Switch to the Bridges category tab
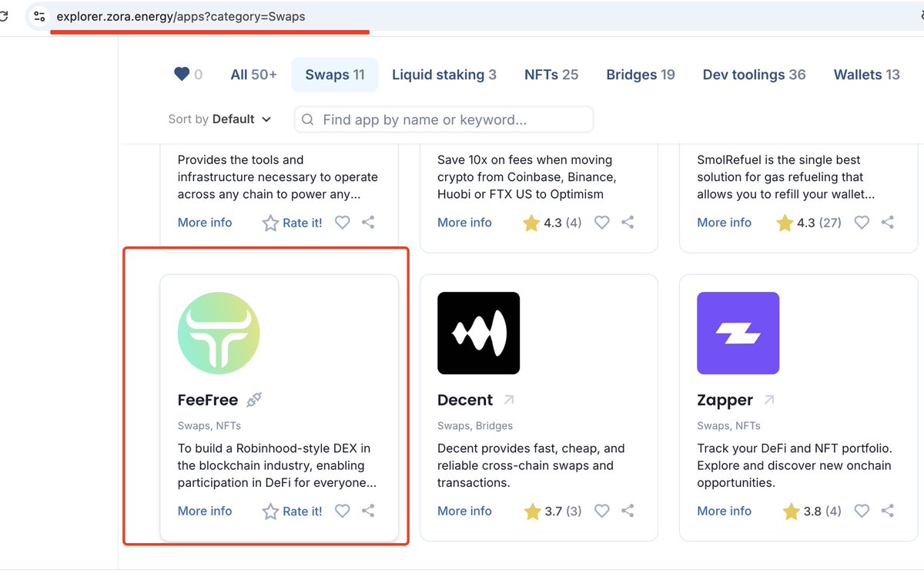The image size is (924, 577). tap(640, 74)
